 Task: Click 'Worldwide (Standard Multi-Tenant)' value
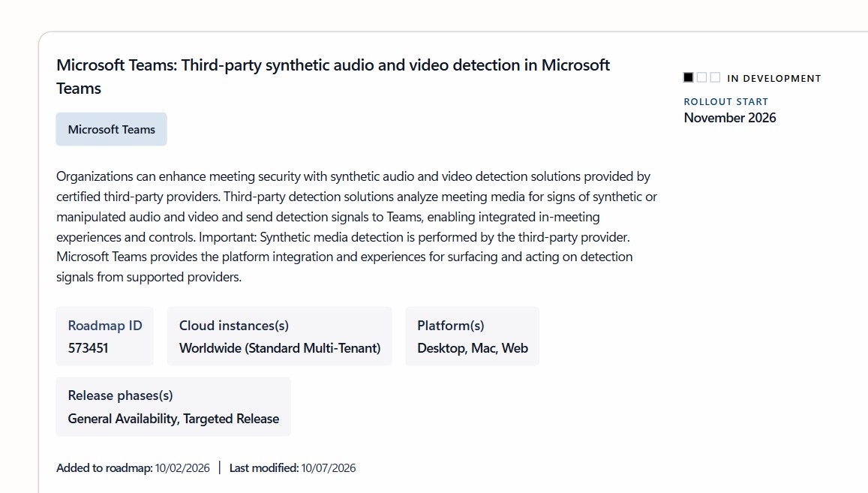point(280,348)
